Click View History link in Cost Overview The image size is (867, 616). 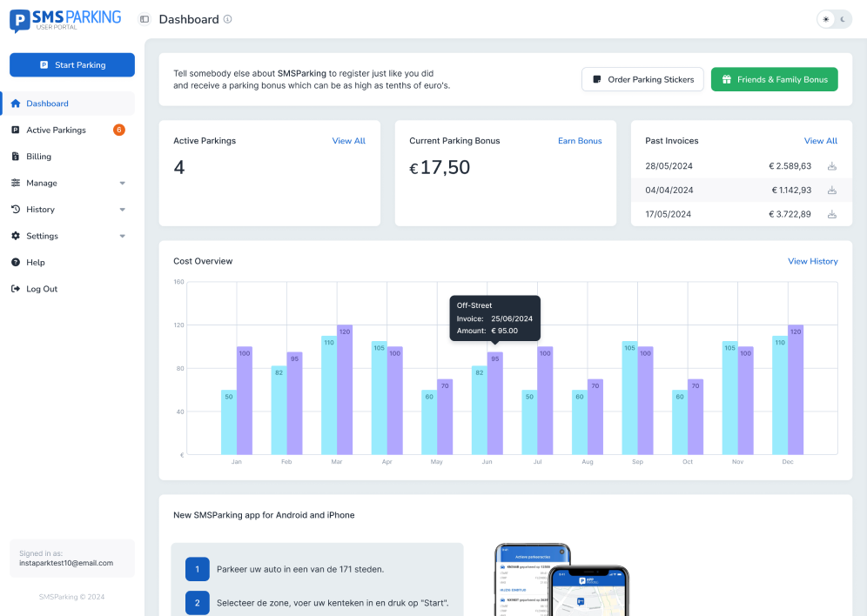point(813,261)
